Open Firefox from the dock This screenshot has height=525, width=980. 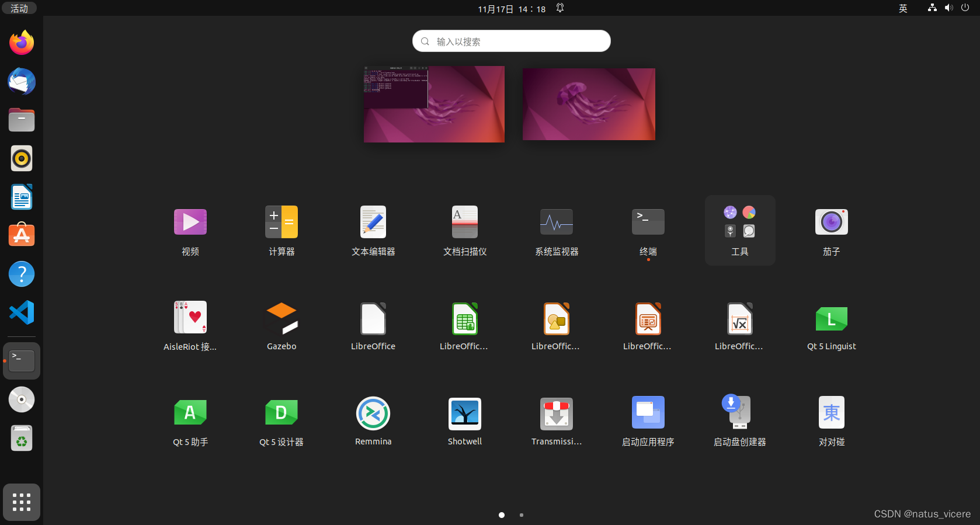click(22, 43)
